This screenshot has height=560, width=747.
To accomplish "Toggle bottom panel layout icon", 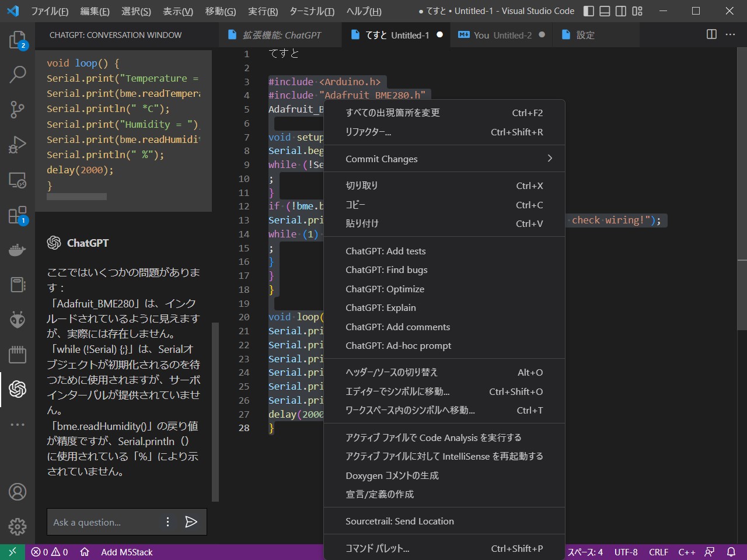I will pyautogui.click(x=605, y=10).
